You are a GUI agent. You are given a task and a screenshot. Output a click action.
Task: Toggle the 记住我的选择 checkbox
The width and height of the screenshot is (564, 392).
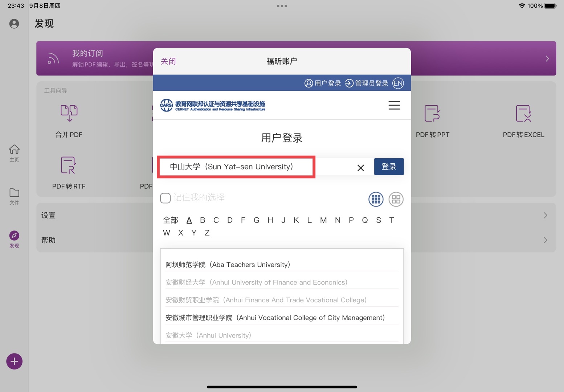click(165, 198)
